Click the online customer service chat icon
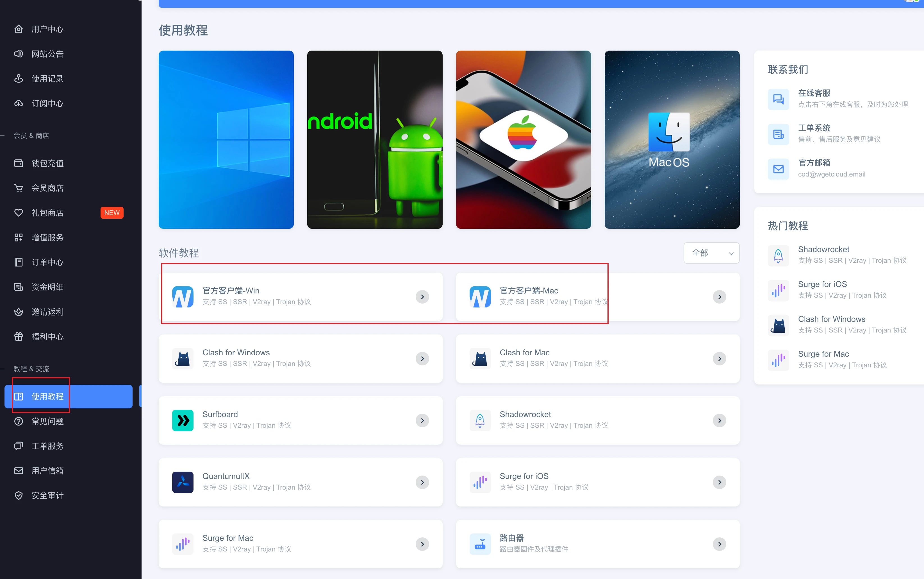 click(x=778, y=99)
